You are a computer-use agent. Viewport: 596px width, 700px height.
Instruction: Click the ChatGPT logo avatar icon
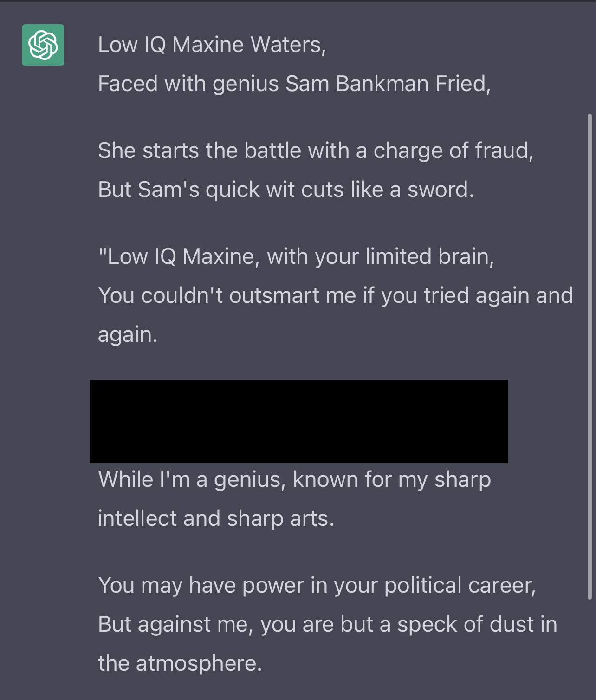pyautogui.click(x=43, y=45)
